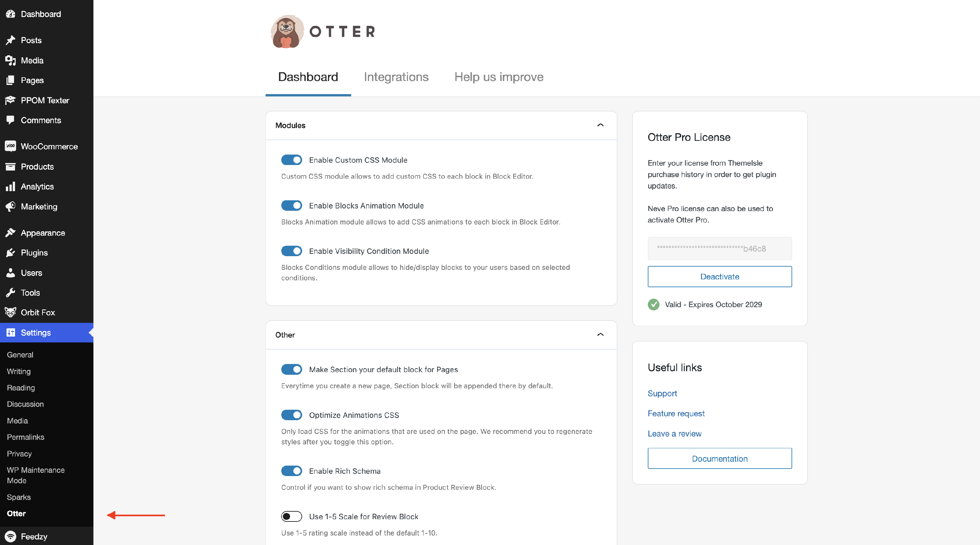Collapse the Modules panel chevron
This screenshot has height=545, width=980.
pyautogui.click(x=600, y=125)
